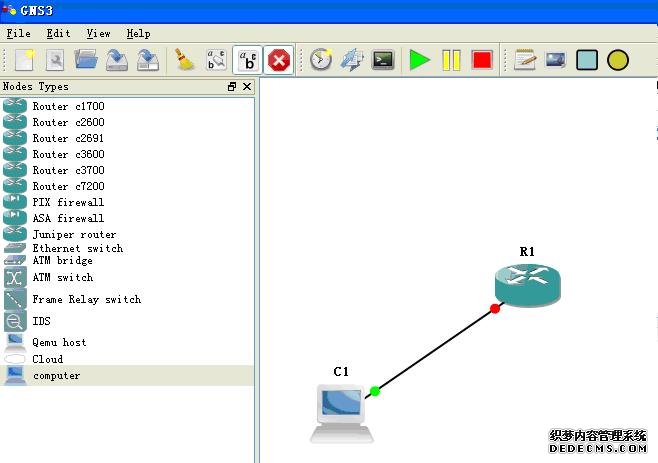Image resolution: width=658 pixels, height=463 pixels.
Task: Open the snapshot clock icon
Action: 321,60
